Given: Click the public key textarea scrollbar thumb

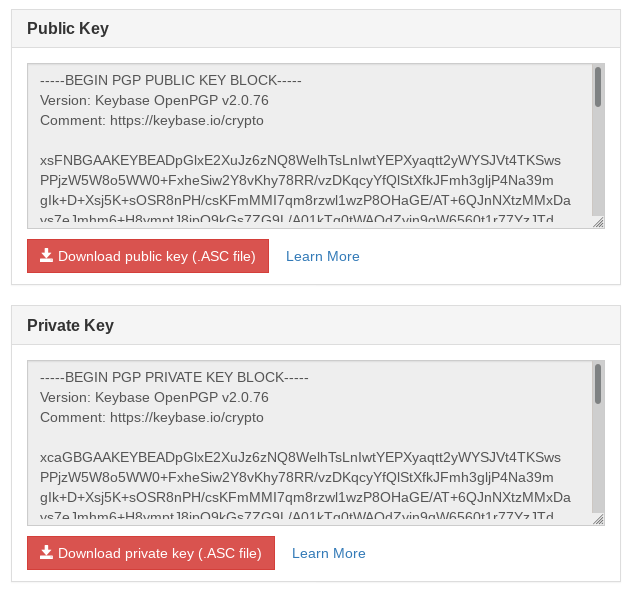Looking at the screenshot, I should 598,87.
